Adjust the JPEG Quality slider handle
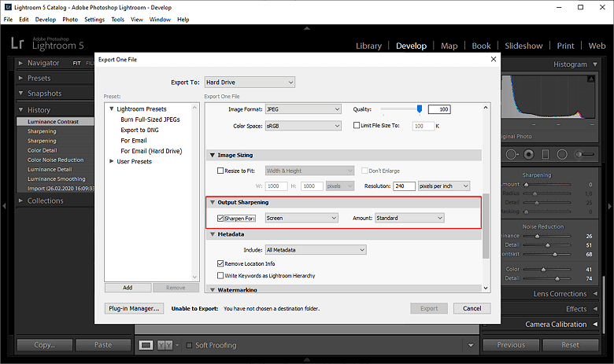The image size is (614, 364). [x=420, y=108]
